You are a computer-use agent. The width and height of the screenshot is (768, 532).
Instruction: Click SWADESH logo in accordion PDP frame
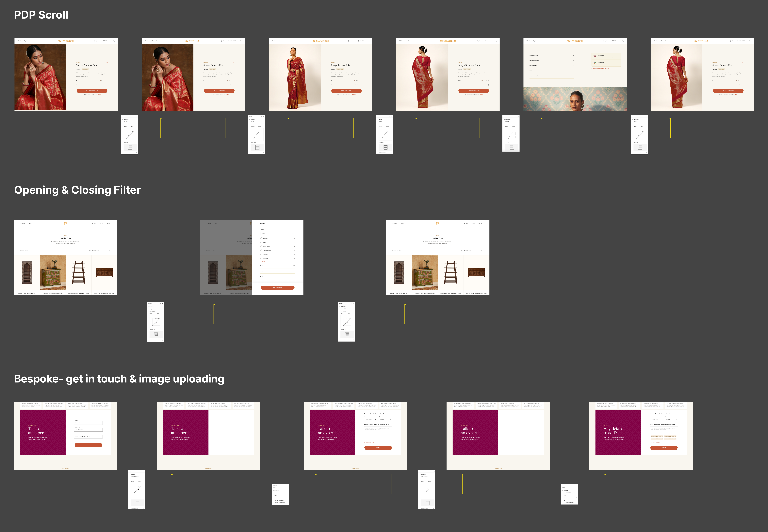(x=575, y=41)
